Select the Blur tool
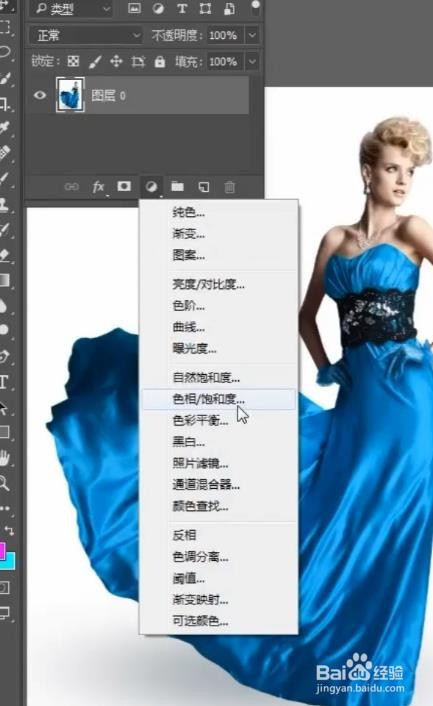This screenshot has width=433, height=706. [4, 306]
